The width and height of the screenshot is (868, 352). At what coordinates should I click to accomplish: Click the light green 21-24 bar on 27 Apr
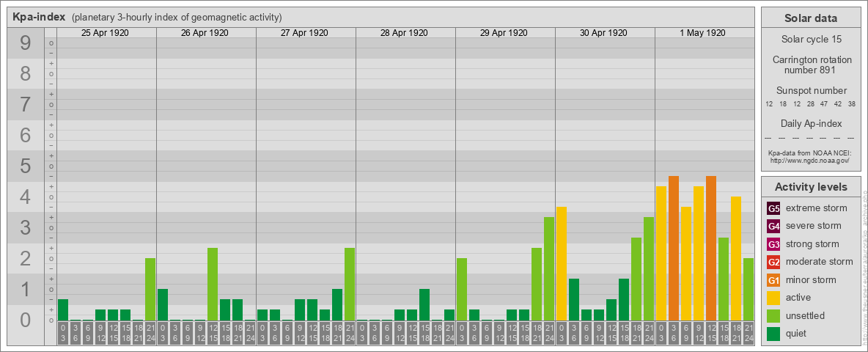click(349, 285)
